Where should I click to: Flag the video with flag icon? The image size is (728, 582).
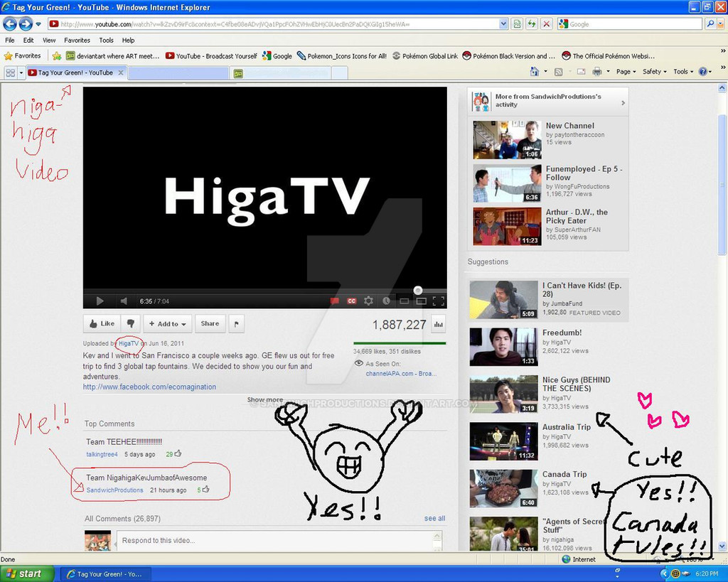pos(236,323)
